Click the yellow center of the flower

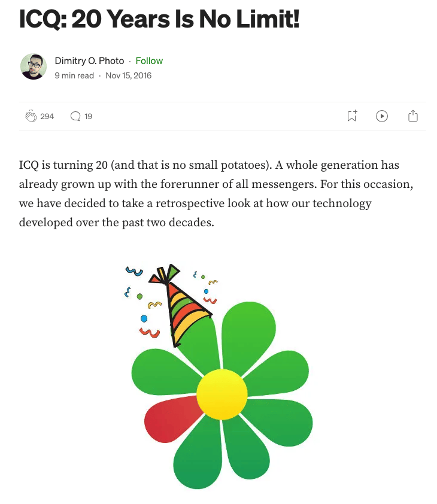point(222,394)
